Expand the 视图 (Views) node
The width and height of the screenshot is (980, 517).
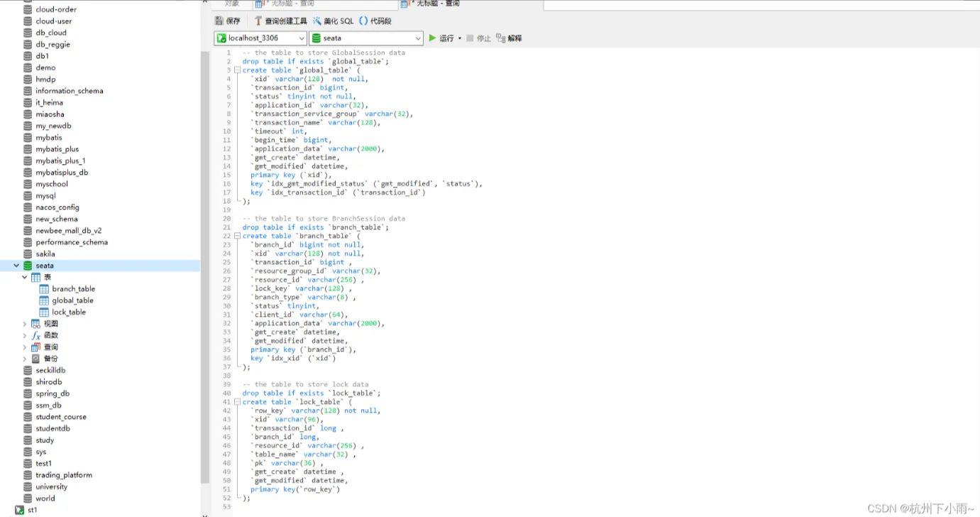[x=25, y=324]
